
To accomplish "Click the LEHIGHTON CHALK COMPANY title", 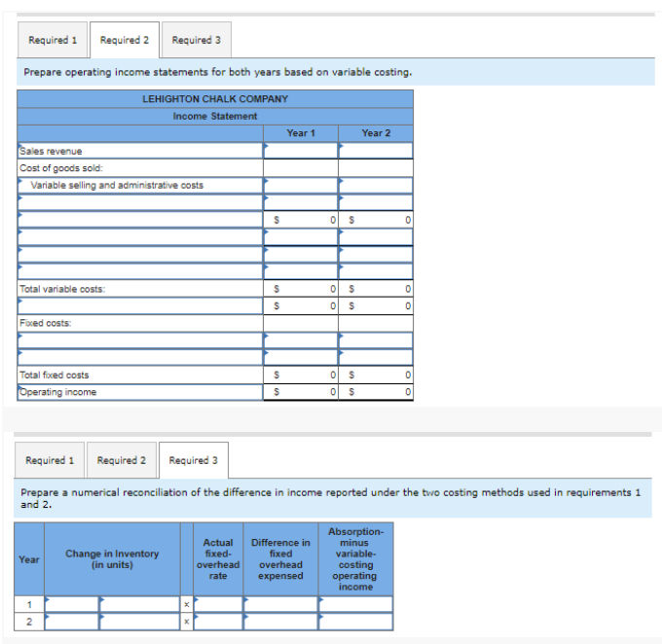I will coord(215,99).
